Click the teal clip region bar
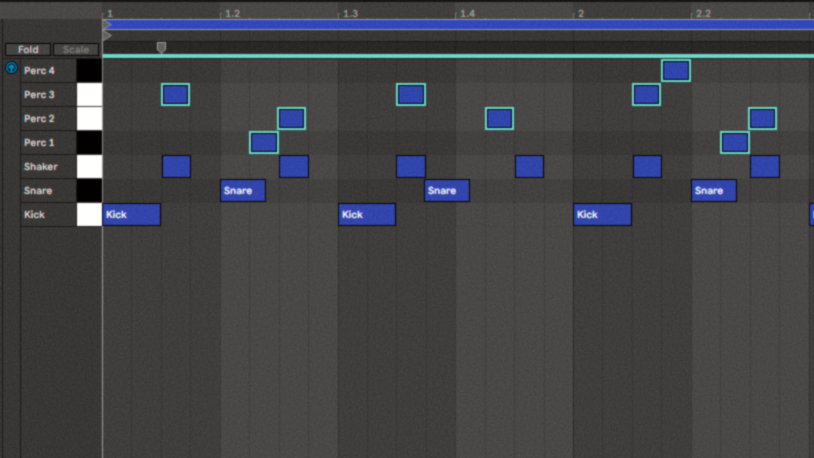814x458 pixels. click(458, 56)
